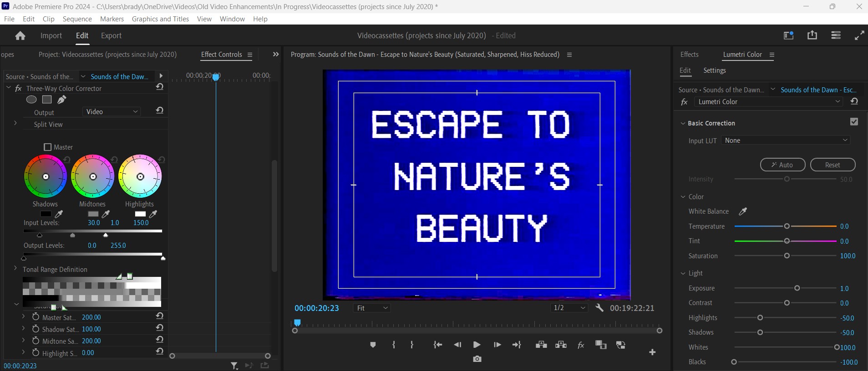Open the Effect Controls filter properties icon

point(234,366)
